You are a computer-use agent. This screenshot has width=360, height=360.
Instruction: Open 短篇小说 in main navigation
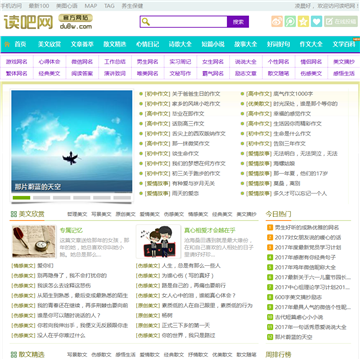tap(213, 44)
